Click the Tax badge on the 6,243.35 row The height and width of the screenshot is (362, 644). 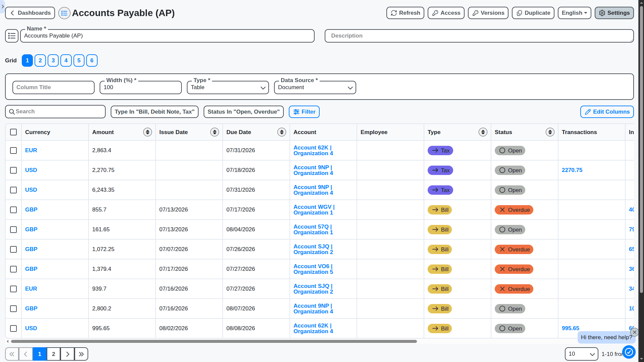(440, 190)
